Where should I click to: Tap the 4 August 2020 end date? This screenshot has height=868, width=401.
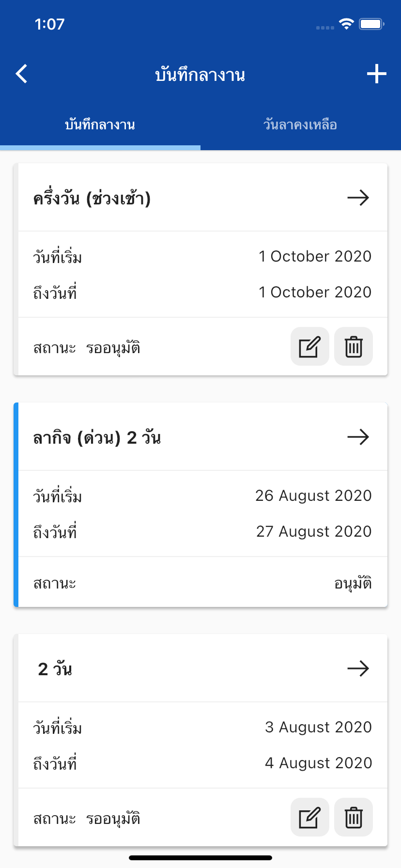[318, 763]
